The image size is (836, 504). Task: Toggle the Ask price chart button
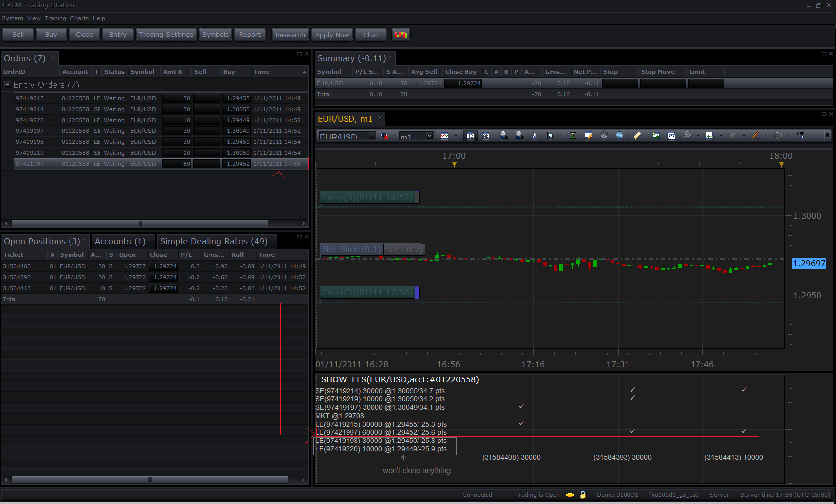pos(486,136)
